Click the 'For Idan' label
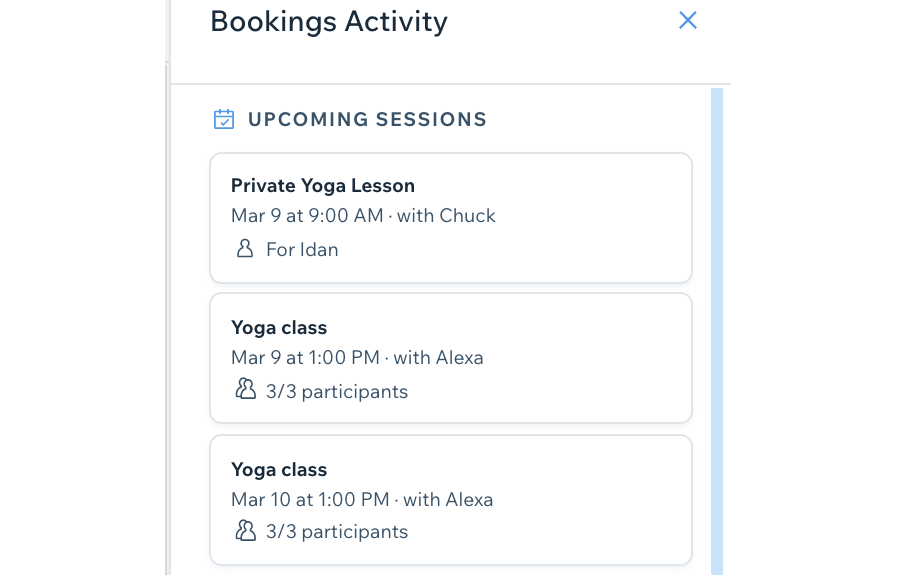This screenshot has width=897, height=575. tap(302, 250)
